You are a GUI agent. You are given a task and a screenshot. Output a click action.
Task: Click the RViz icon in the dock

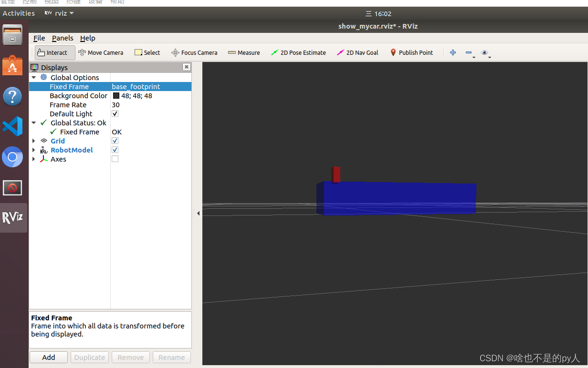(x=13, y=218)
